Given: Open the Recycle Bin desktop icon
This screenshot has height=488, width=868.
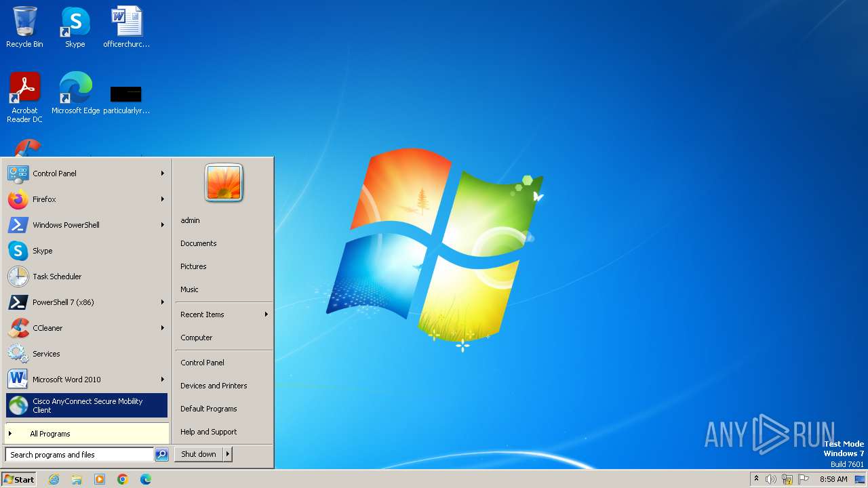Looking at the screenshot, I should 24,27.
